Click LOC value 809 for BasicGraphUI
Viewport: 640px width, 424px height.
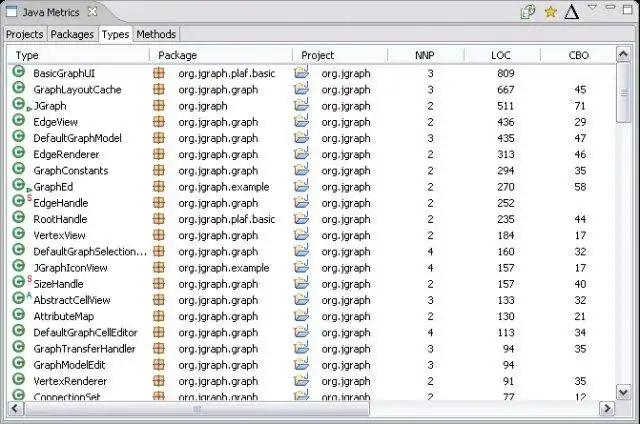pos(506,73)
